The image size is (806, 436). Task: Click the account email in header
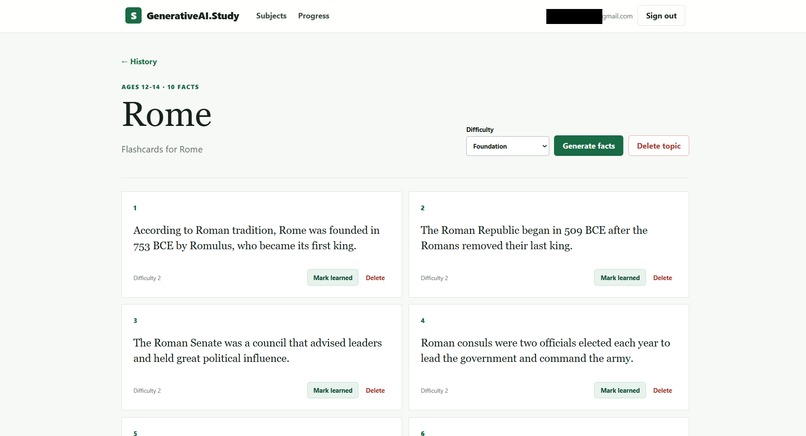tap(590, 16)
